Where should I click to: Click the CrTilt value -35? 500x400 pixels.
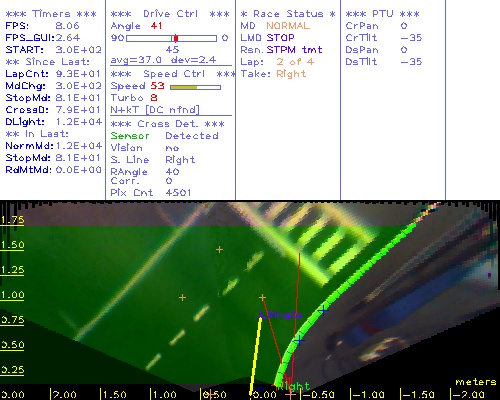[x=411, y=38]
